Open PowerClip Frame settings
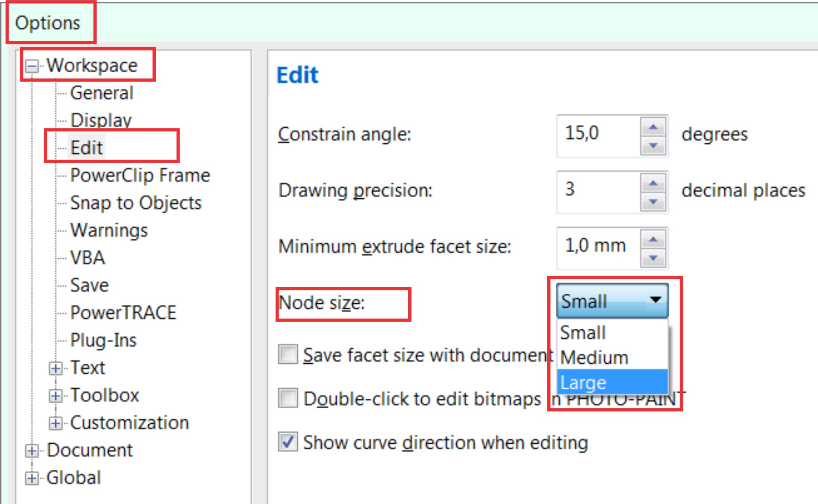This screenshot has width=818, height=504. 140,175
